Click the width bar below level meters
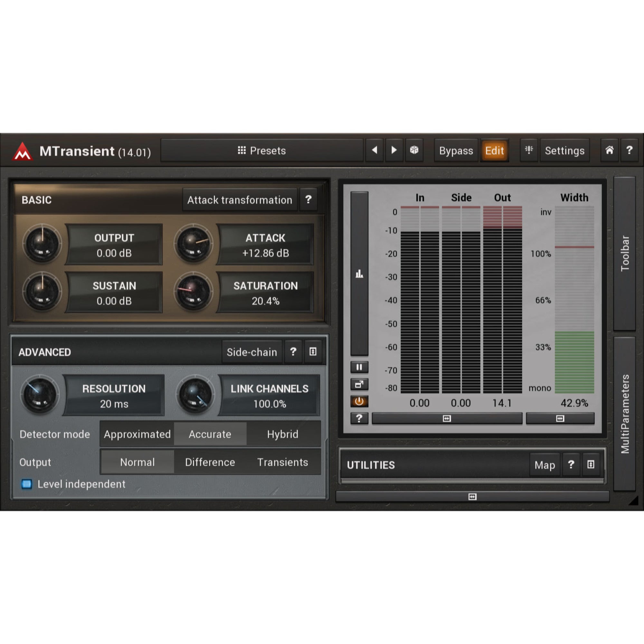Viewport: 644px width, 644px height. pos(447,418)
